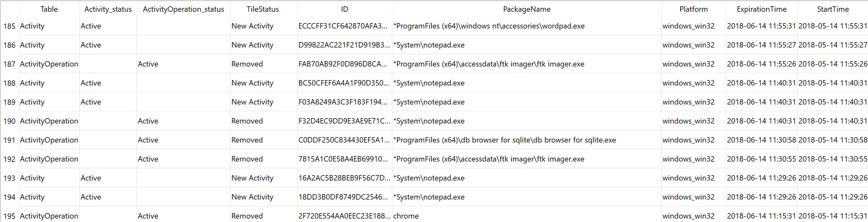Click the Activity_status column header
This screenshot has height=222, width=868.
pos(108,10)
